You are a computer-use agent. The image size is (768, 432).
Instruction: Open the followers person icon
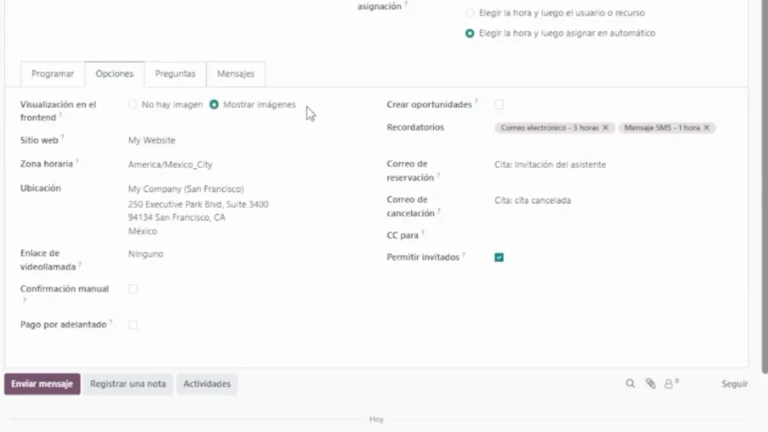(669, 383)
